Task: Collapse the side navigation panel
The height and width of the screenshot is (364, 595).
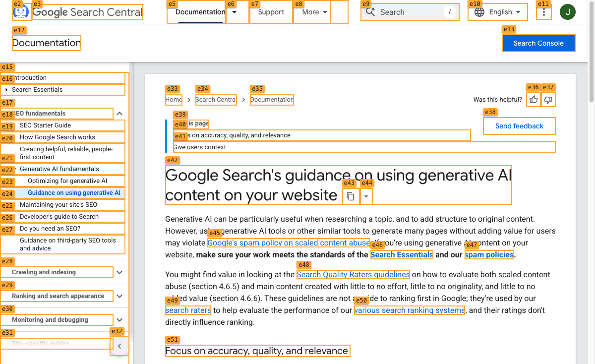Action: [x=119, y=346]
